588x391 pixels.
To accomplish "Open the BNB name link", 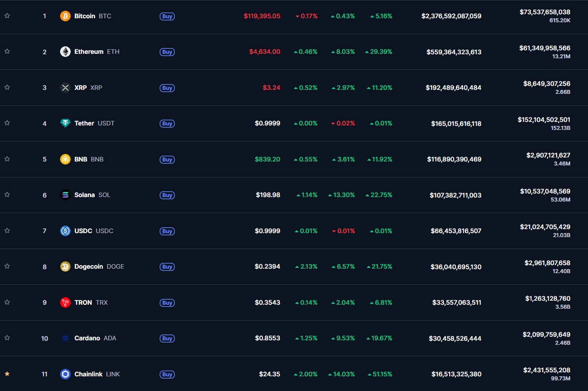I will pos(89,159).
